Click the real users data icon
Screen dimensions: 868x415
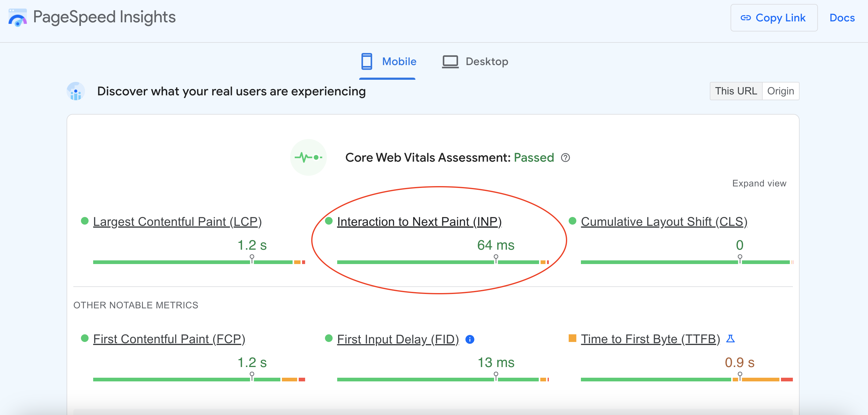(x=76, y=91)
